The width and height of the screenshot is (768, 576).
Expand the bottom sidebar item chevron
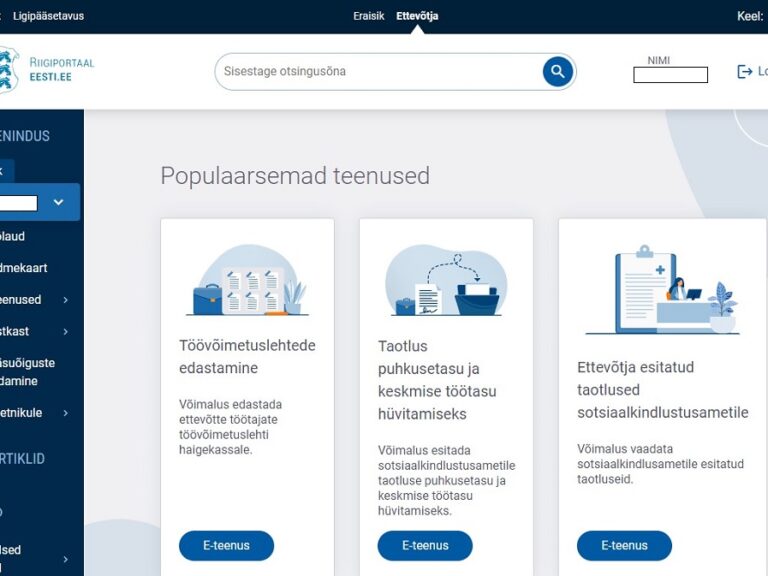pos(66,559)
